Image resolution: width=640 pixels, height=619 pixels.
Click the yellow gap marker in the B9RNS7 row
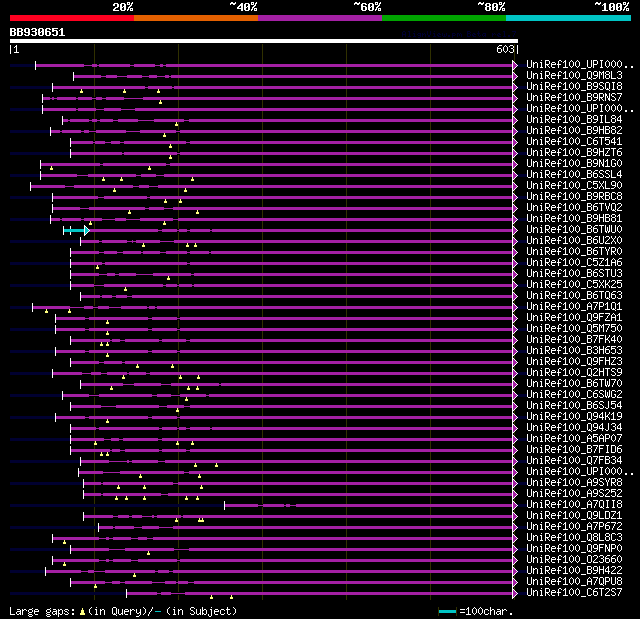[x=160, y=102]
